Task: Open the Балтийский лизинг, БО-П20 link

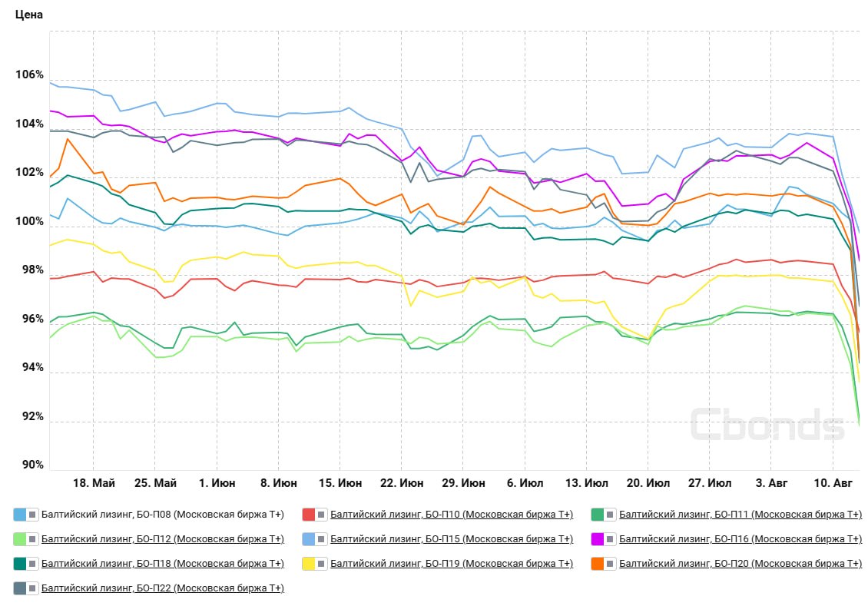Action: point(740,564)
